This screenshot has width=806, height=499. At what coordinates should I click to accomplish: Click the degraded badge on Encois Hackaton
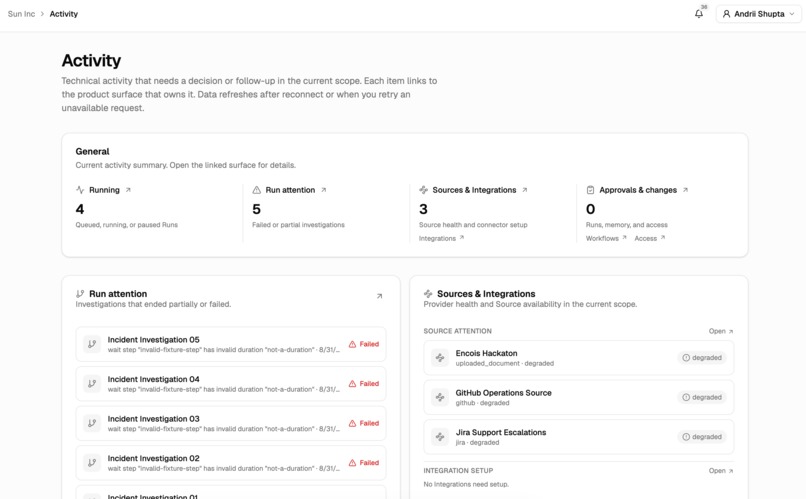[x=702, y=358]
